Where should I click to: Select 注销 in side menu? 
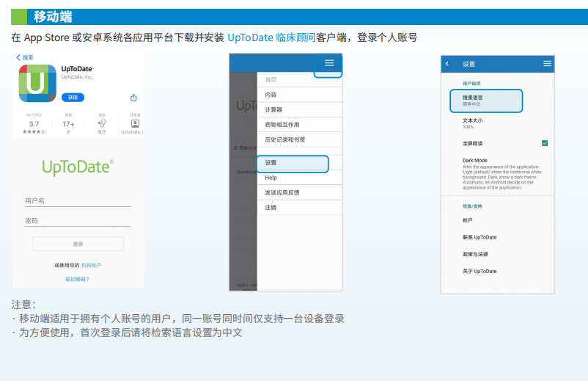click(300, 208)
